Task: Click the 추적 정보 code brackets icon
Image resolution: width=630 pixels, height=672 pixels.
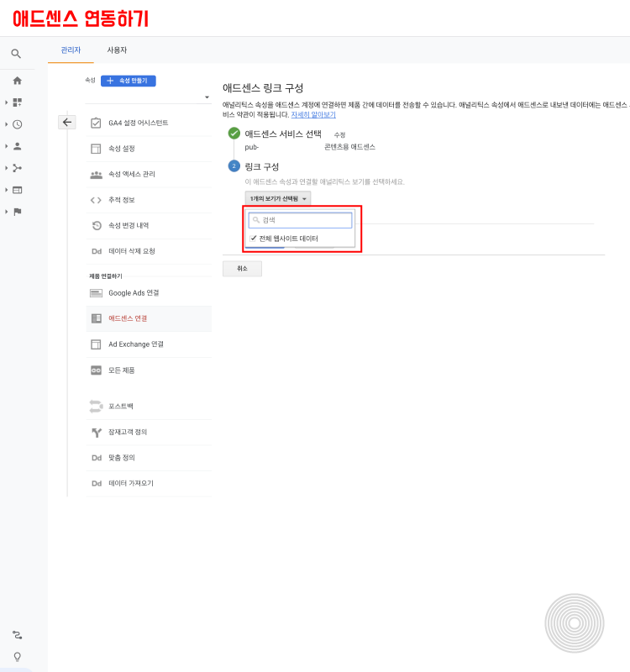Action: click(96, 200)
